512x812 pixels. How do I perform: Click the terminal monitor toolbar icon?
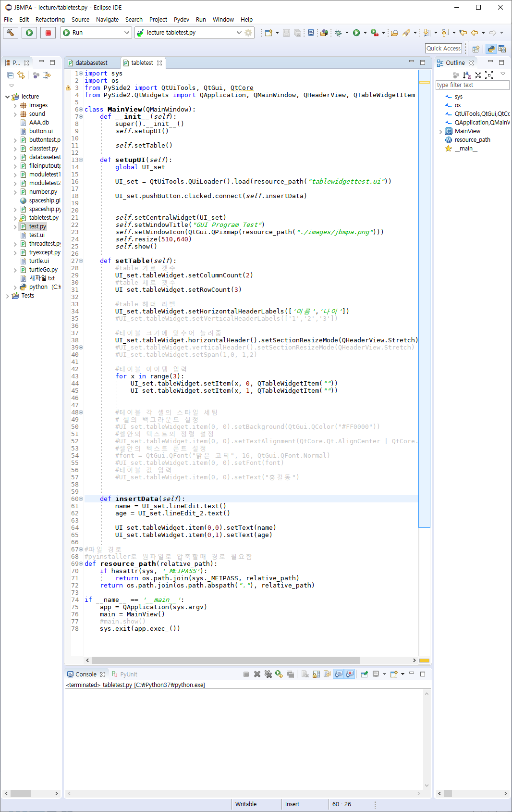point(311,33)
